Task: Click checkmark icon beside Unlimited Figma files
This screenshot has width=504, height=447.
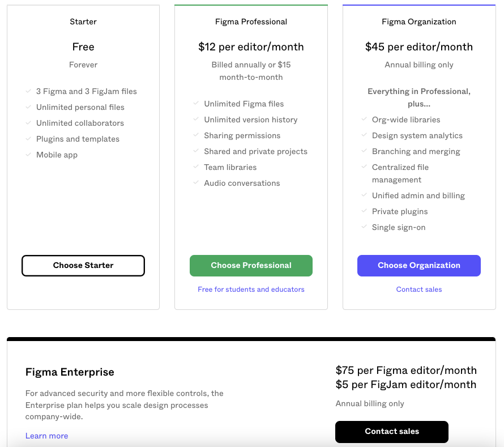Action: coord(196,103)
